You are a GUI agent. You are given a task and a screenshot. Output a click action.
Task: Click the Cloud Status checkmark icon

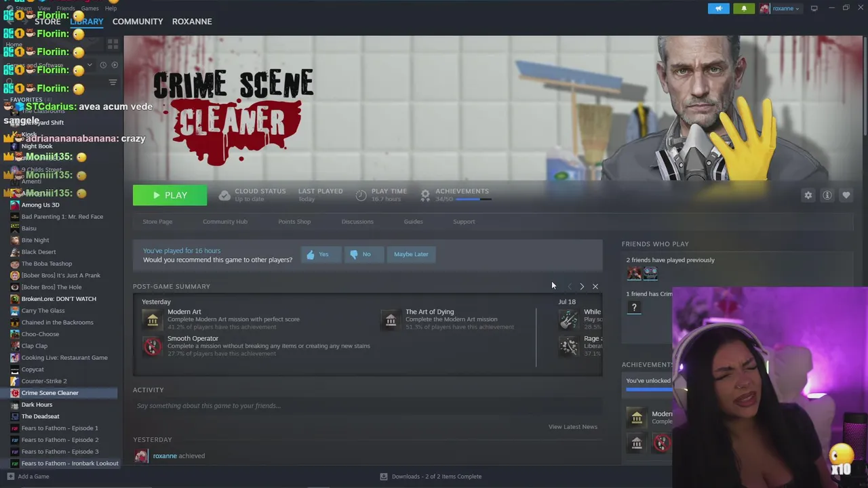[224, 195]
